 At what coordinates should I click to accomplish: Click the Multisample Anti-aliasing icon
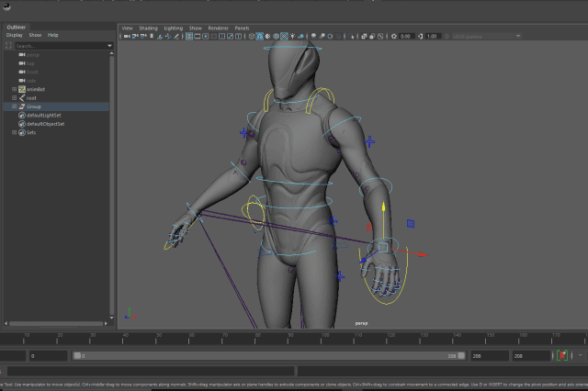330,37
